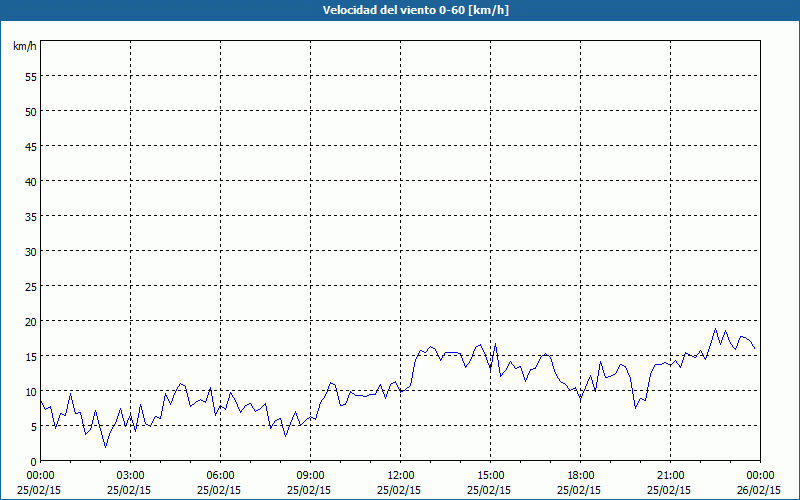Select the 50 value on the y-axis
800x500 pixels.
tap(30, 111)
